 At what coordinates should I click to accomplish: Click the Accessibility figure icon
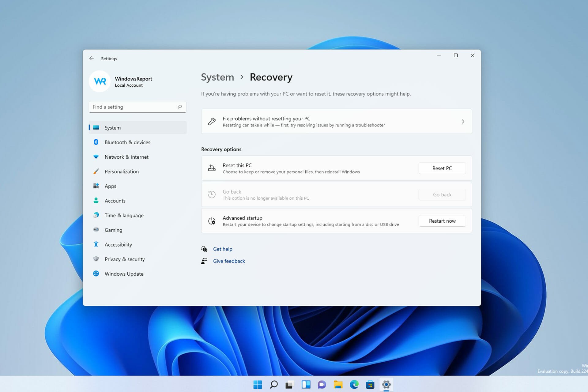96,244
